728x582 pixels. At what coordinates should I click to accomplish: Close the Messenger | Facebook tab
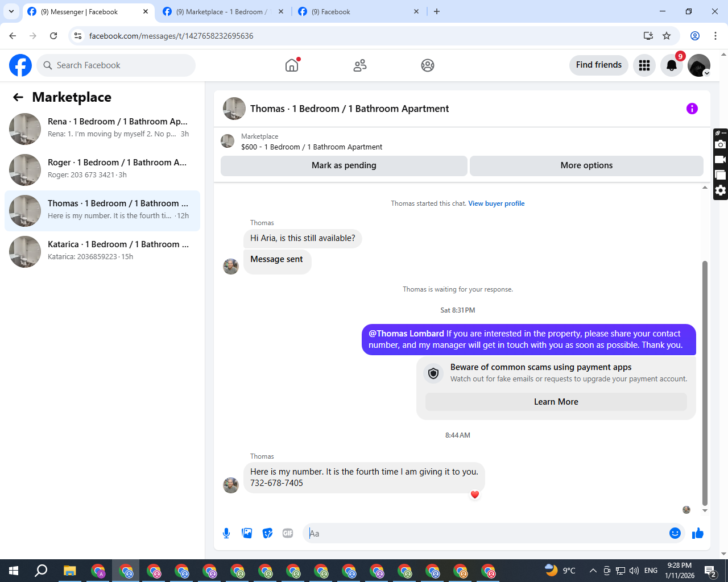tap(146, 11)
